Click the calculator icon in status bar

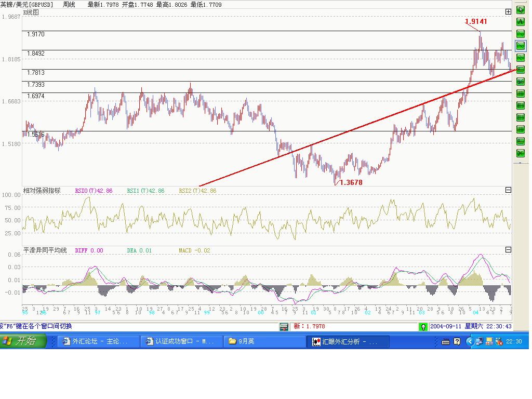tap(284, 327)
